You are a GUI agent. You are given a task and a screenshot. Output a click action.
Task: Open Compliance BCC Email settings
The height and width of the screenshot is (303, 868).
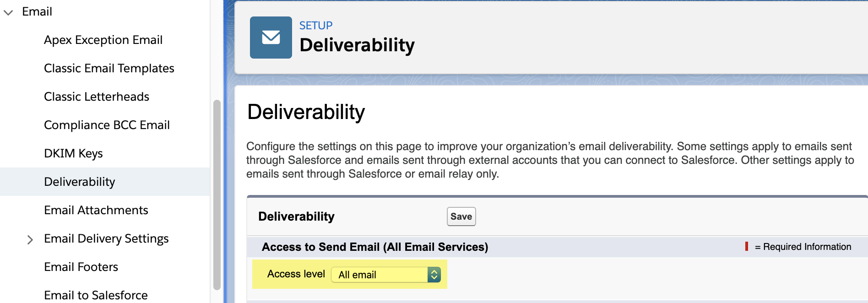pos(107,125)
